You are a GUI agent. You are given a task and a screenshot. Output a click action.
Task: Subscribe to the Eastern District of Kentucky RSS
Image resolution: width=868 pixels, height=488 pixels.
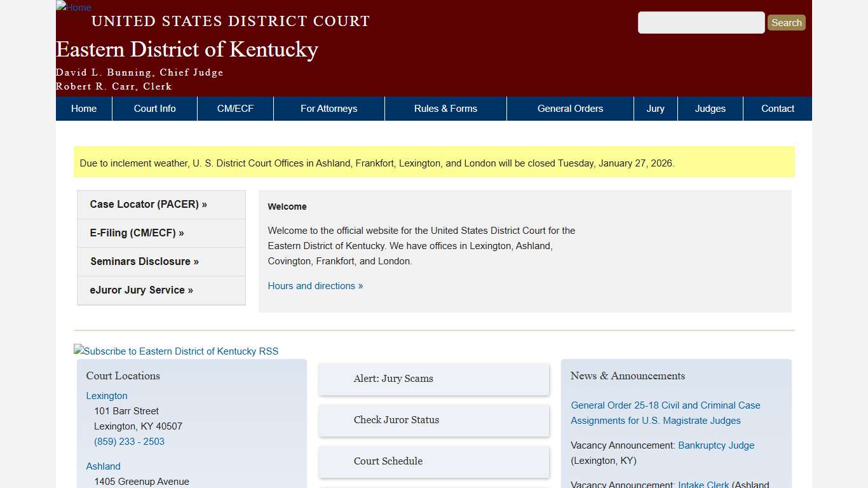[176, 351]
